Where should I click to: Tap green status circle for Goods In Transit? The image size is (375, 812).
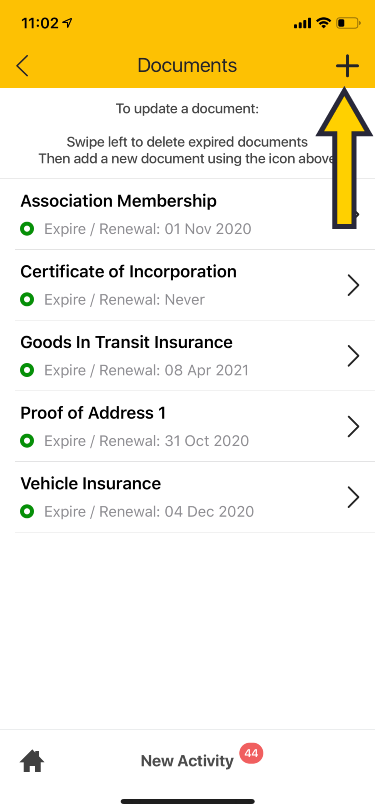27,370
